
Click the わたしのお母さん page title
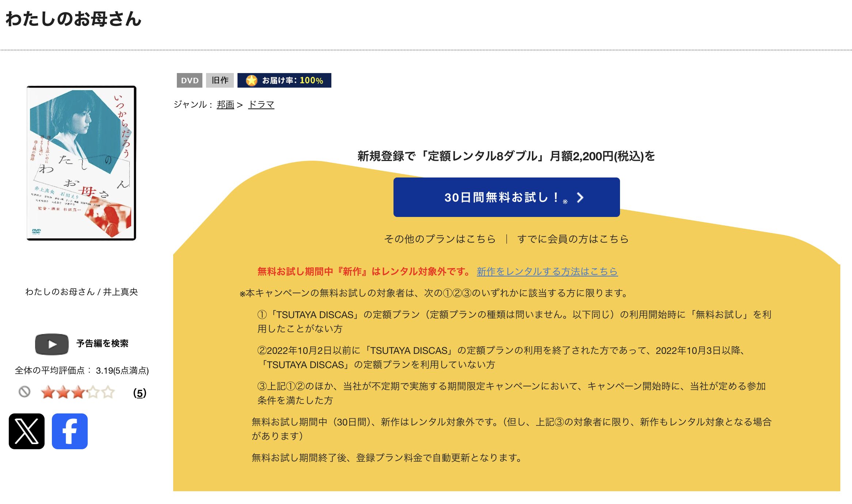(73, 19)
